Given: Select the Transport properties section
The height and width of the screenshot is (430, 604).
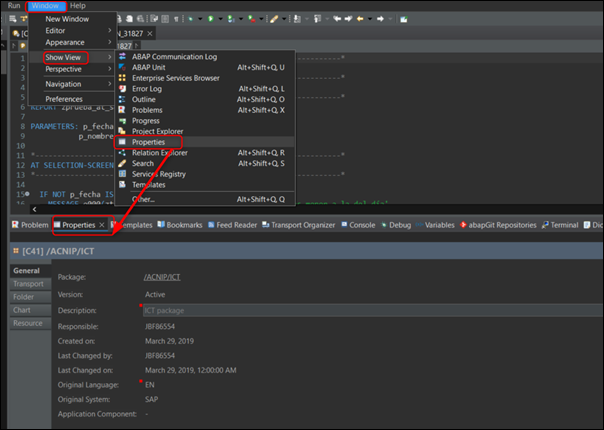Looking at the screenshot, I should [30, 284].
